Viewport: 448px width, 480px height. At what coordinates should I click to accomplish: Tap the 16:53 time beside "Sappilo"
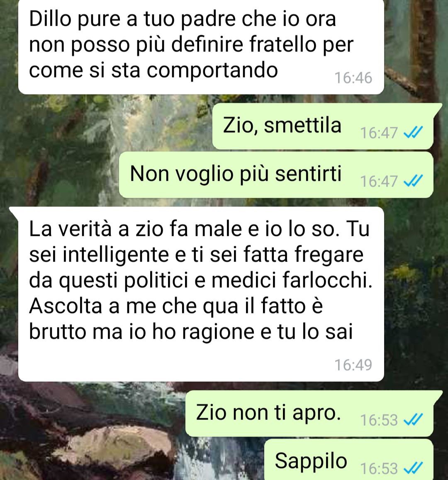(379, 468)
